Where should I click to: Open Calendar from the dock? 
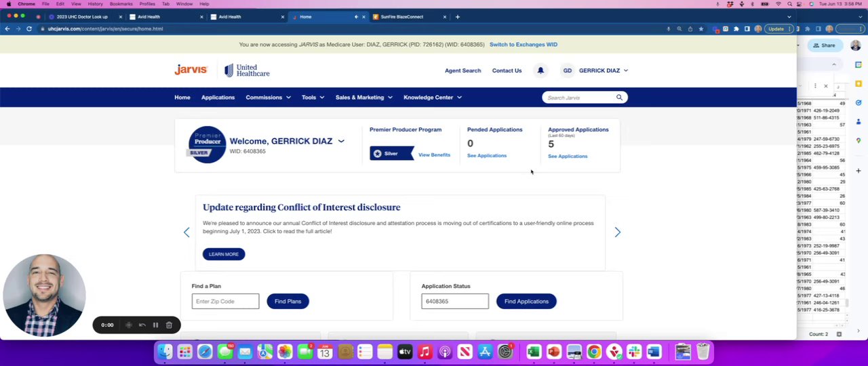(325, 352)
